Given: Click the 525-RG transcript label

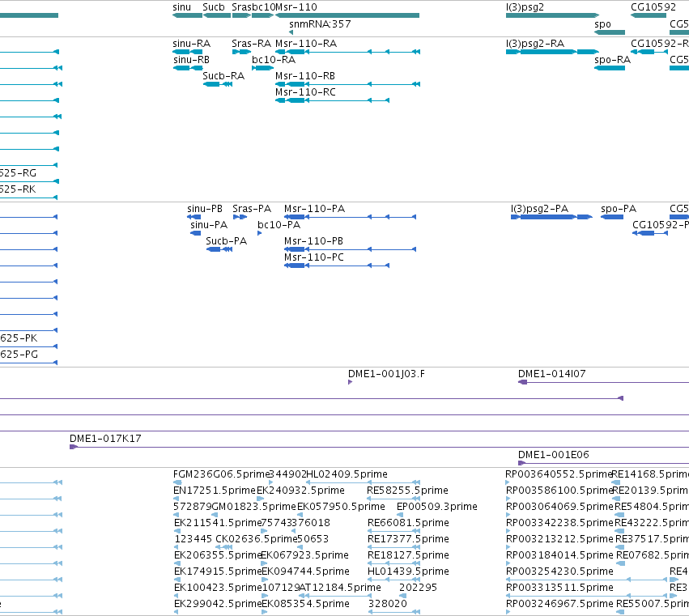Looking at the screenshot, I should 18,173.
